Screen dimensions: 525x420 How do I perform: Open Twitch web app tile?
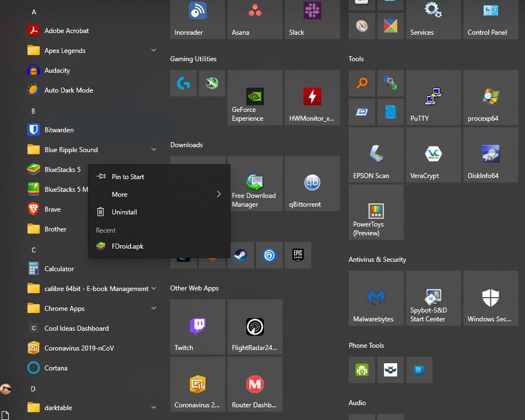[197, 327]
